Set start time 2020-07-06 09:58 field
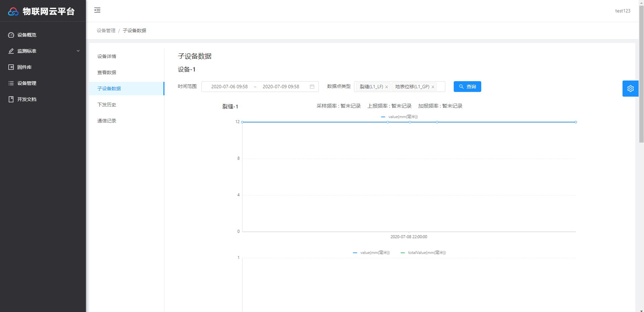644x312 pixels. [230, 87]
